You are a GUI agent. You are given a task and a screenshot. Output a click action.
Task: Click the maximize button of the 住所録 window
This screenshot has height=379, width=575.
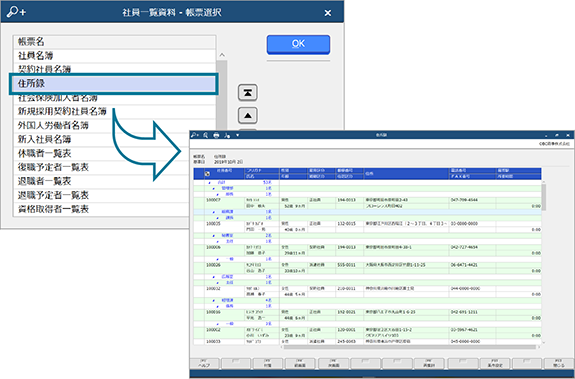click(x=557, y=135)
